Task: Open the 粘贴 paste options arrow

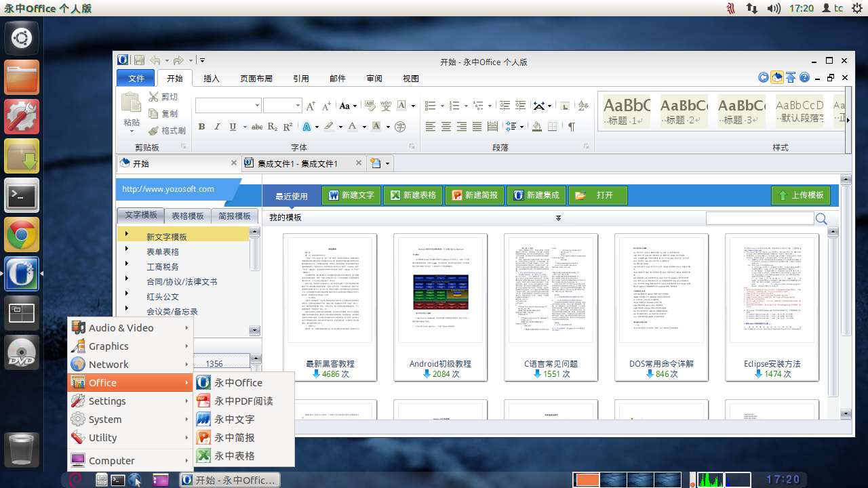Action: (132, 132)
